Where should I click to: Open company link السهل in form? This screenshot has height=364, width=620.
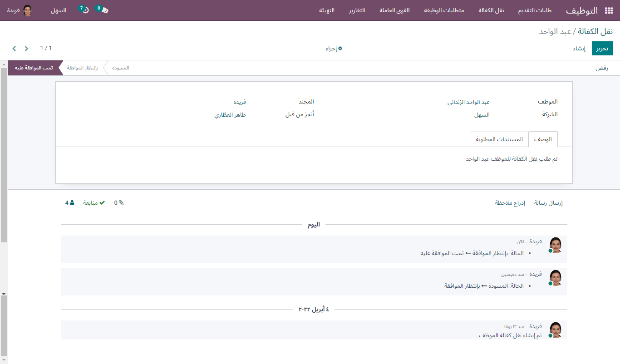[x=482, y=115]
